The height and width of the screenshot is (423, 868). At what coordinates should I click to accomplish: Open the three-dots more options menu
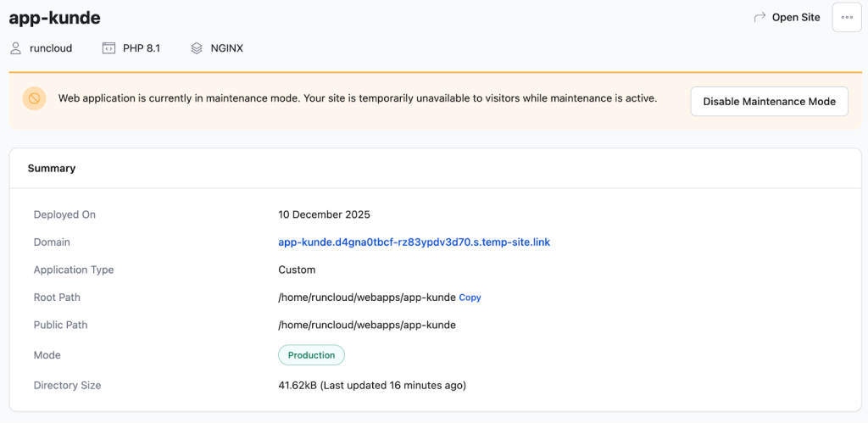847,17
